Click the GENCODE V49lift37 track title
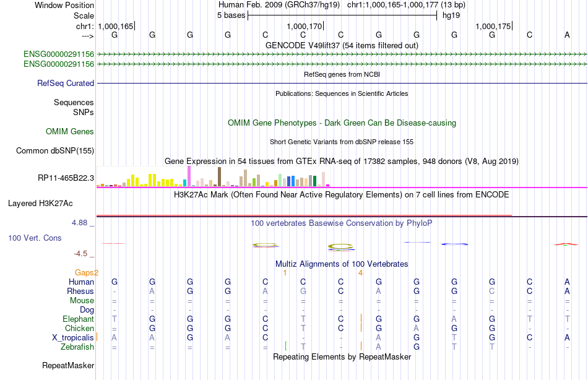The height and width of the screenshot is (380, 588). [x=342, y=45]
